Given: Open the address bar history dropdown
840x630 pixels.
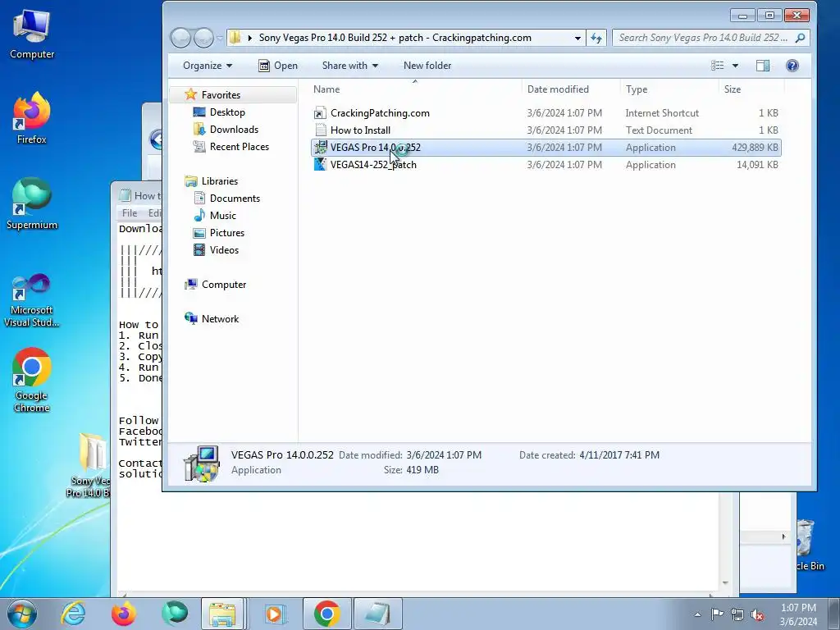Looking at the screenshot, I should pos(577,38).
